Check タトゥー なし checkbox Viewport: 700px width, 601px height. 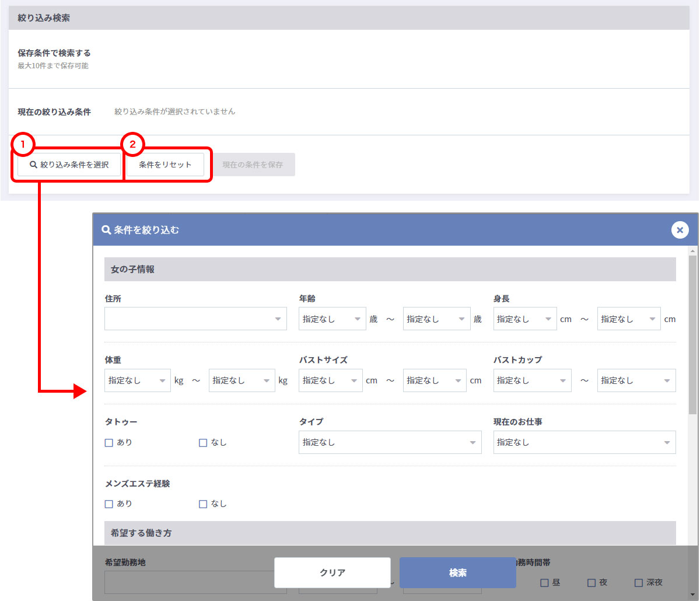pyautogui.click(x=203, y=443)
